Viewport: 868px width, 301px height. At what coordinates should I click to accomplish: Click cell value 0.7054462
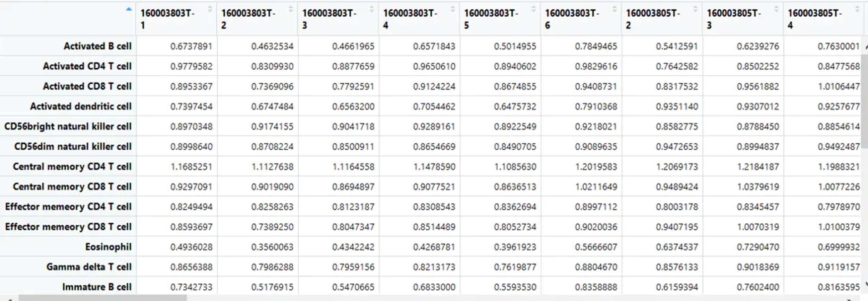pos(434,107)
